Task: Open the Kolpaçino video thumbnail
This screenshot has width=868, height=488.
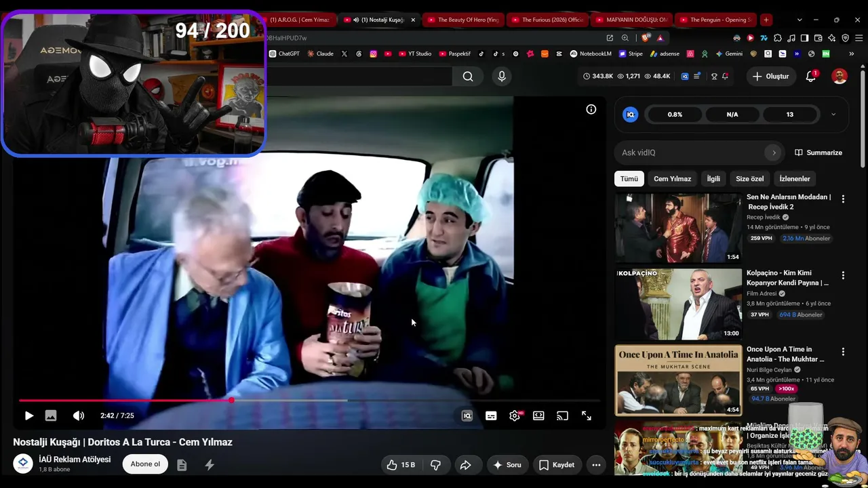Action: [x=678, y=304]
